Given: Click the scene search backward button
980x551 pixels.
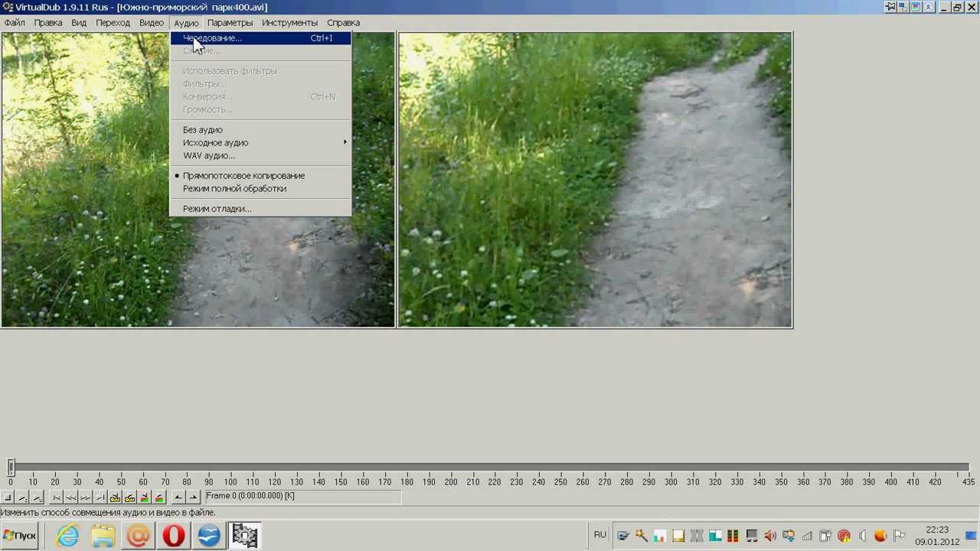Looking at the screenshot, I should [x=144, y=497].
